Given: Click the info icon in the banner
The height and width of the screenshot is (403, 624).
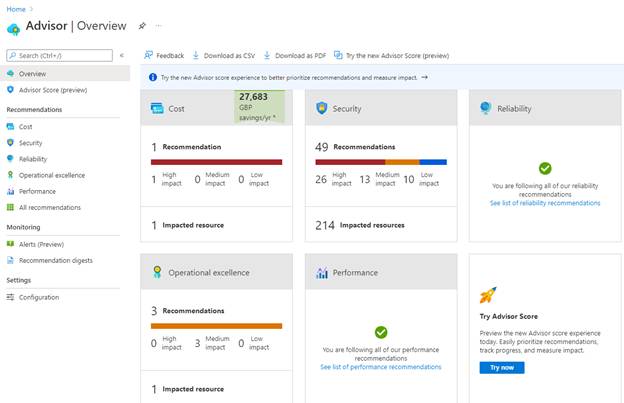Looking at the screenshot, I should [x=153, y=77].
